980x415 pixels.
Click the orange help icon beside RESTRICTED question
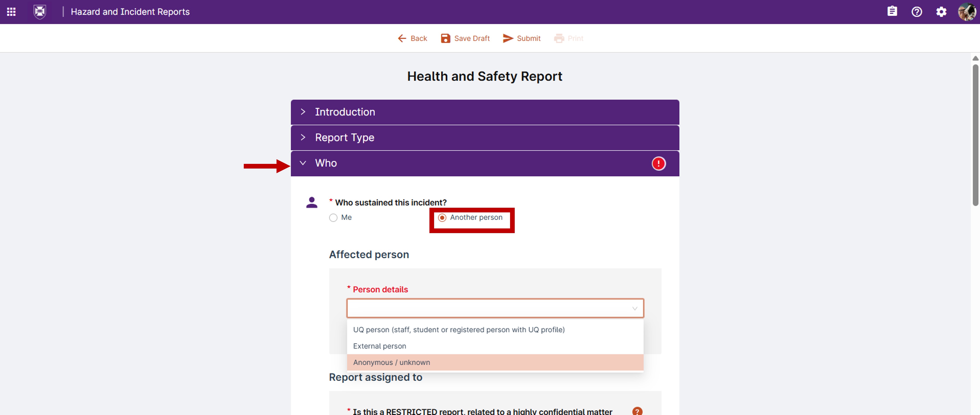click(x=637, y=411)
